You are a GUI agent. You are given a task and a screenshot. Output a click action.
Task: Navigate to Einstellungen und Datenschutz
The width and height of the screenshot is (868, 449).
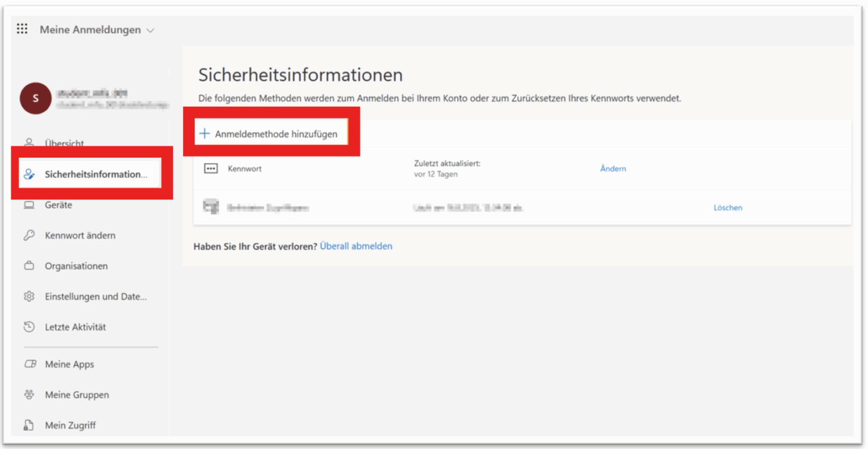(96, 296)
